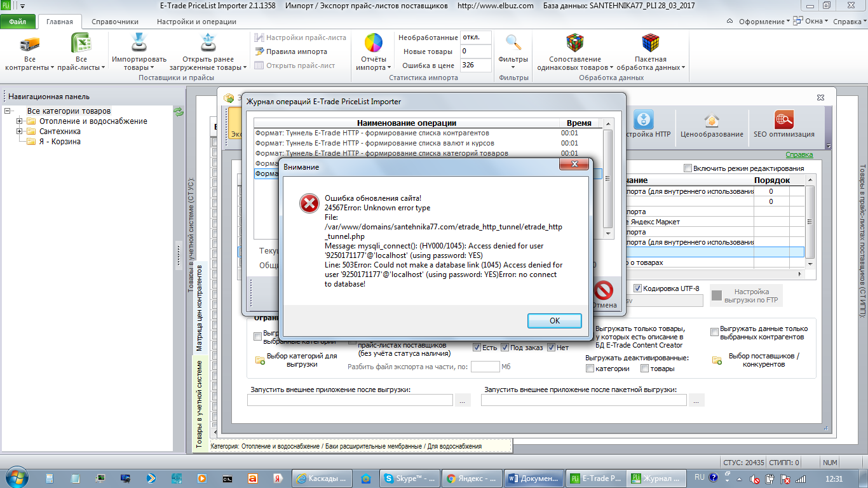Collapse the Все категории товаров node
This screenshot has height=488, width=868.
(x=7, y=111)
